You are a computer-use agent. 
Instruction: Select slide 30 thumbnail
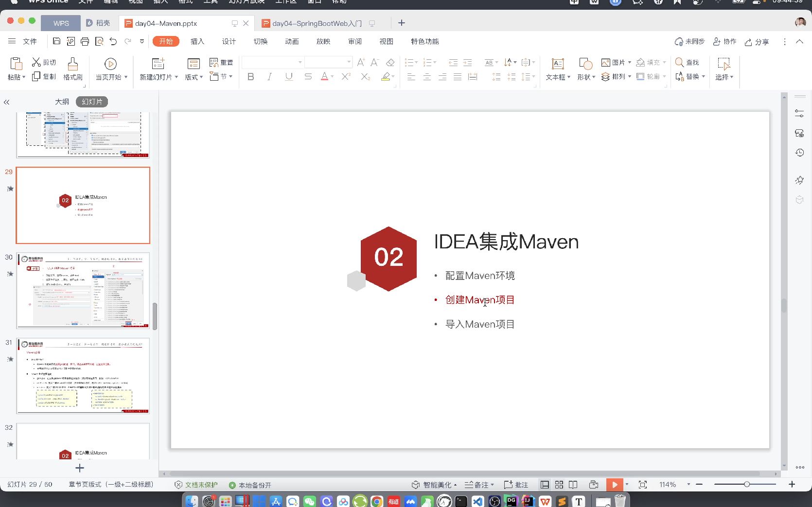(83, 290)
